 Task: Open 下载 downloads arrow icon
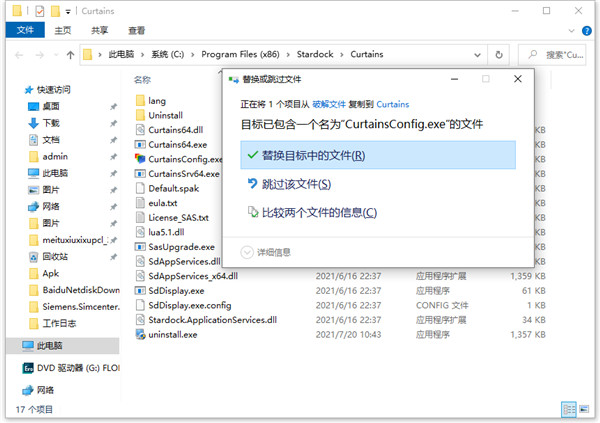pyautogui.click(x=33, y=123)
